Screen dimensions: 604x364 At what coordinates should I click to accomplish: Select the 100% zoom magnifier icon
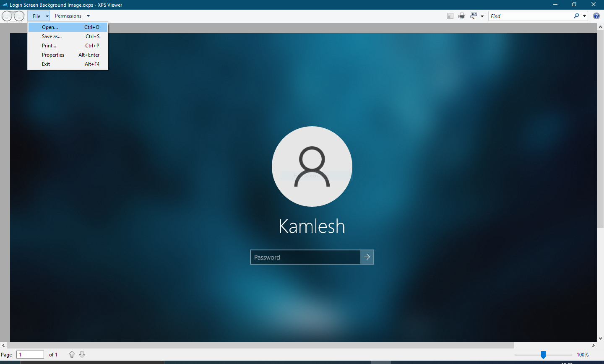474,16
